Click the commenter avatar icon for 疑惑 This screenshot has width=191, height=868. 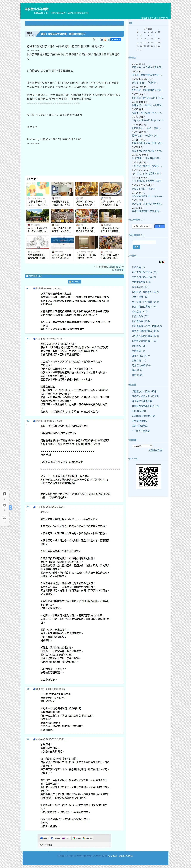click(34, 288)
